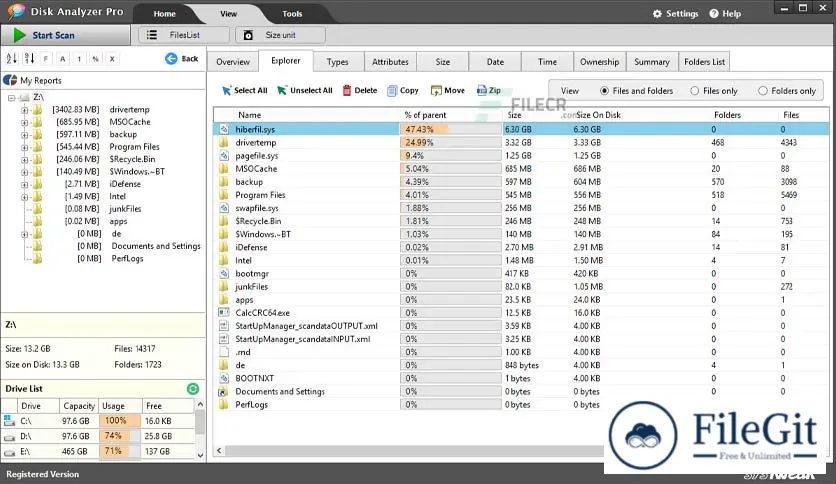The height and width of the screenshot is (484, 836).
Task: Select the StartUpManager_scandataOUTPUT.xml row
Action: pos(521,326)
